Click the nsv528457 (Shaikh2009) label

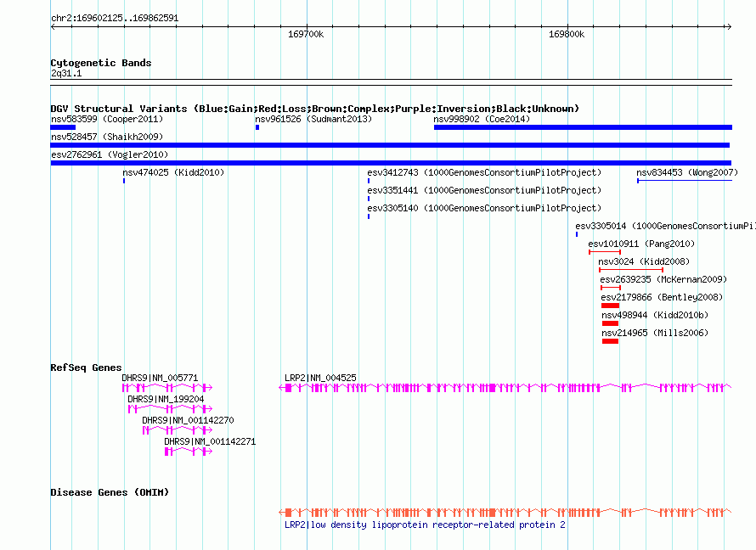(x=107, y=137)
